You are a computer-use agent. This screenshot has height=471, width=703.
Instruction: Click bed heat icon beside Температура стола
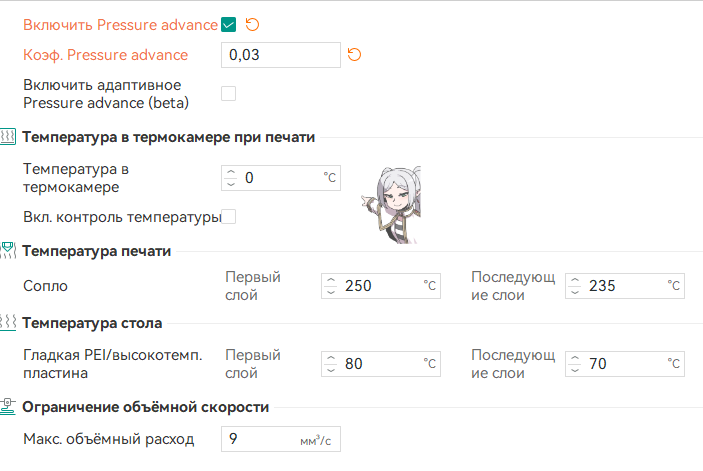click(x=8, y=323)
